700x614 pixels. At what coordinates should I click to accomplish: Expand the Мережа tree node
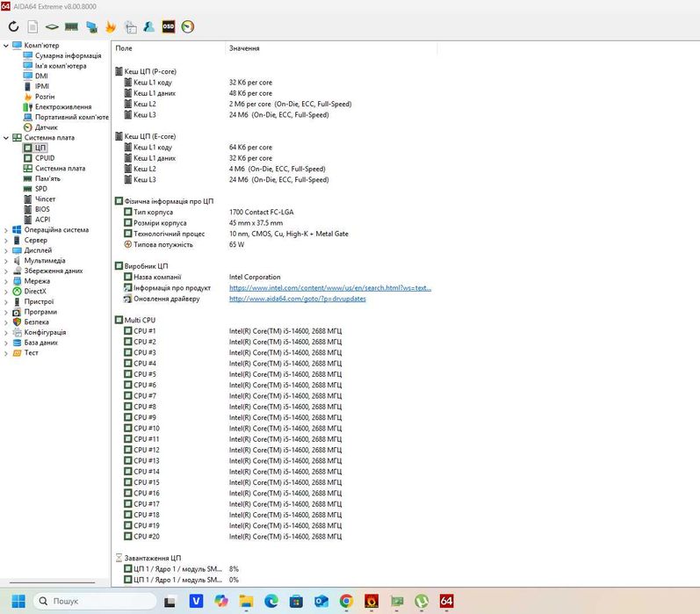(6, 282)
